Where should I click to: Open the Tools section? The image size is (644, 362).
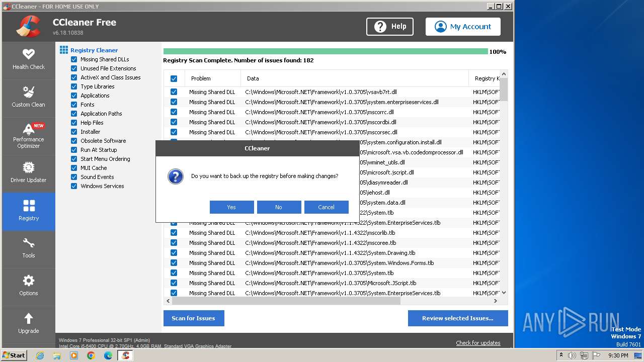coord(29,248)
